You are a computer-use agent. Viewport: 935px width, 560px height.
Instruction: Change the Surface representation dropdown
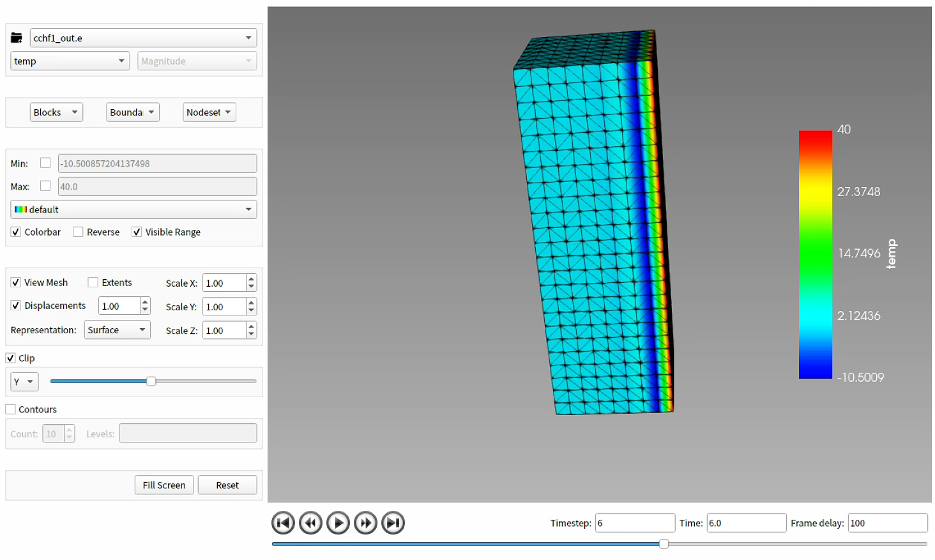tap(117, 329)
